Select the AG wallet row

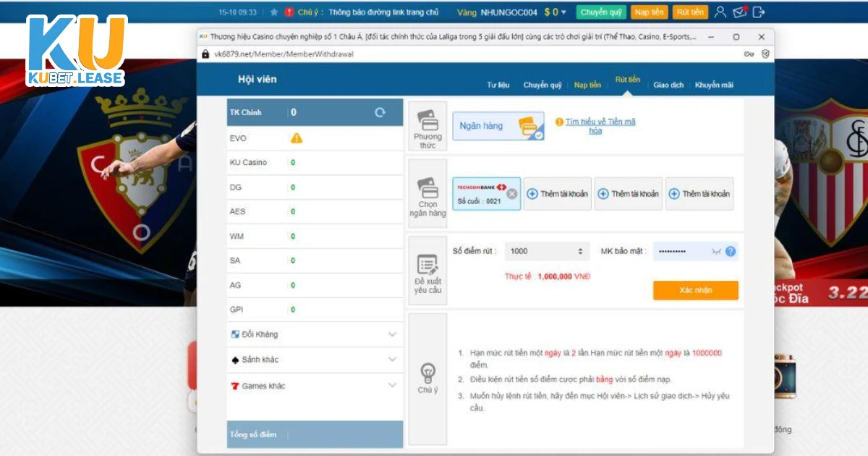tap(315, 285)
